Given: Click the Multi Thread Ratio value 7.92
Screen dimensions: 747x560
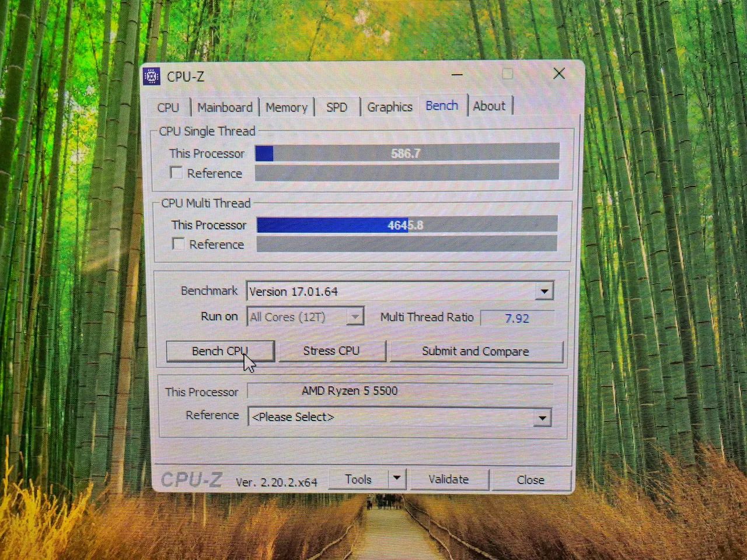Looking at the screenshot, I should [516, 318].
